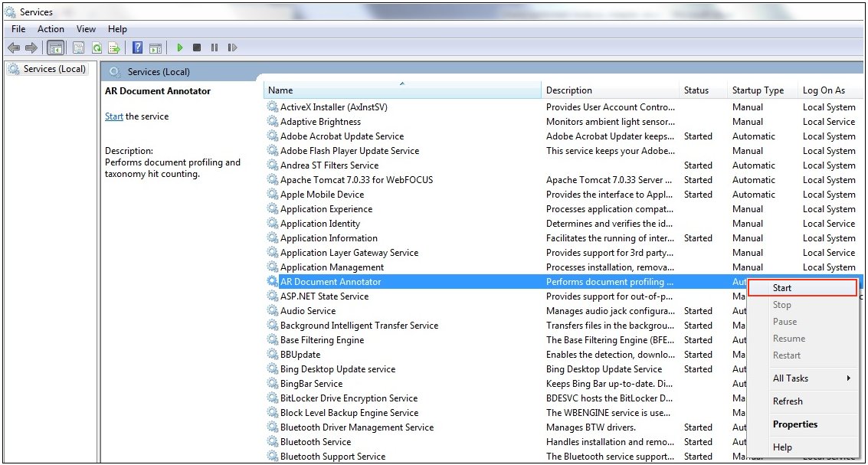The width and height of the screenshot is (868, 465).
Task: Click the Pause Service toolbar icon
Action: tap(215, 48)
